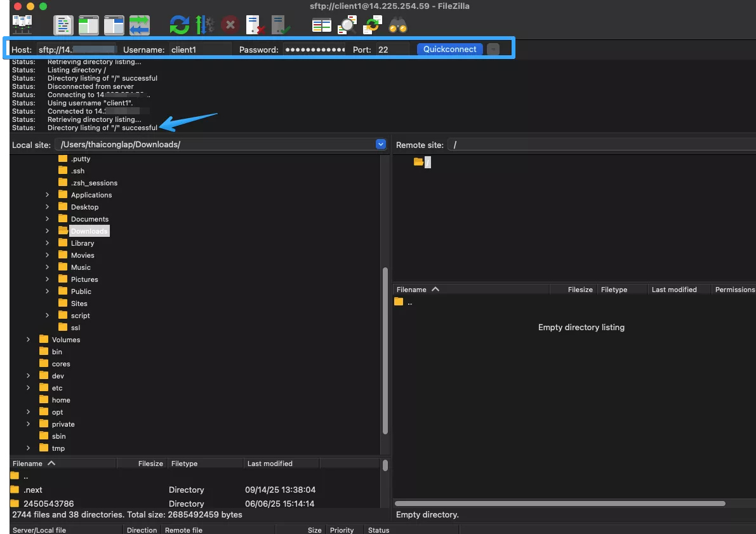
Task: Expand the Documents folder in local tree
Action: tap(47, 218)
